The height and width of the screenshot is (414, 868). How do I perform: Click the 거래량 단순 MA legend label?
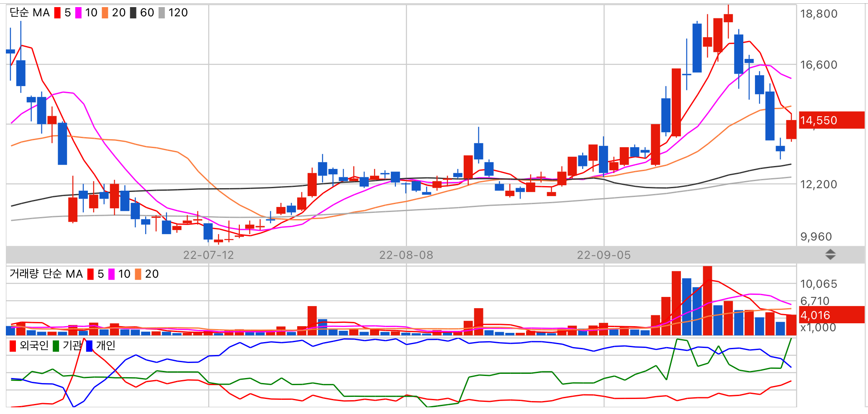pos(46,274)
